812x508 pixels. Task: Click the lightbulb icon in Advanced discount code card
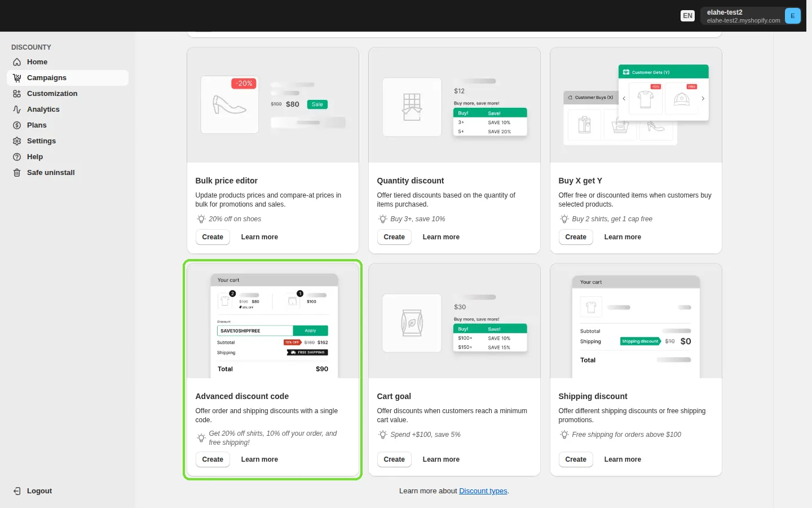coord(201,438)
